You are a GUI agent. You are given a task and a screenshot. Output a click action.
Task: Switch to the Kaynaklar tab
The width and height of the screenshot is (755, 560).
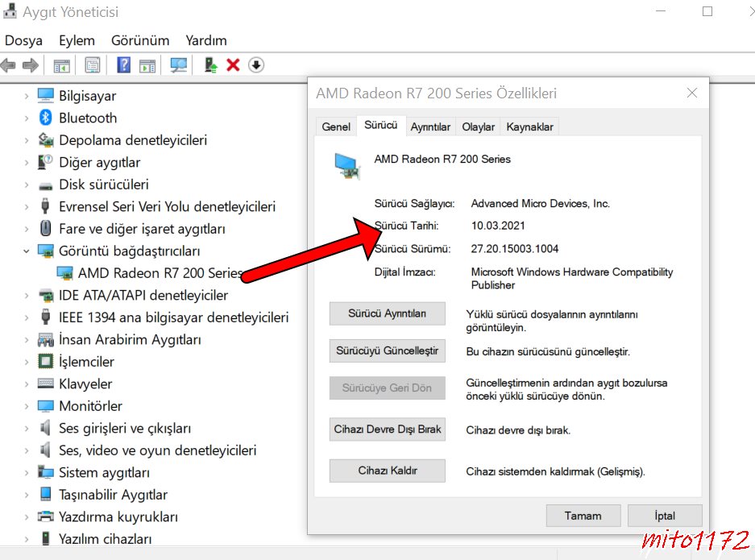coord(529,127)
